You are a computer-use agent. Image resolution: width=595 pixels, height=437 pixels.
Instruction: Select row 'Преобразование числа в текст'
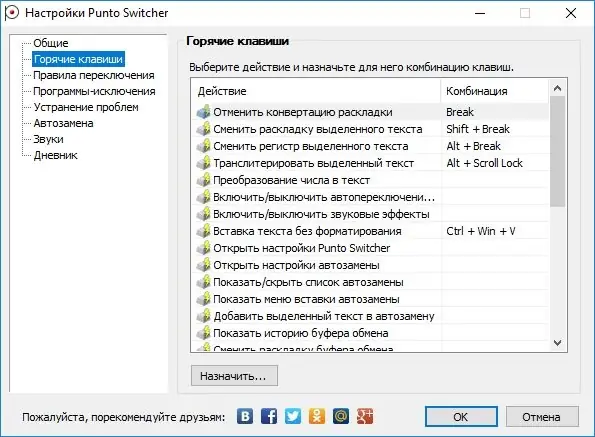[370, 180]
